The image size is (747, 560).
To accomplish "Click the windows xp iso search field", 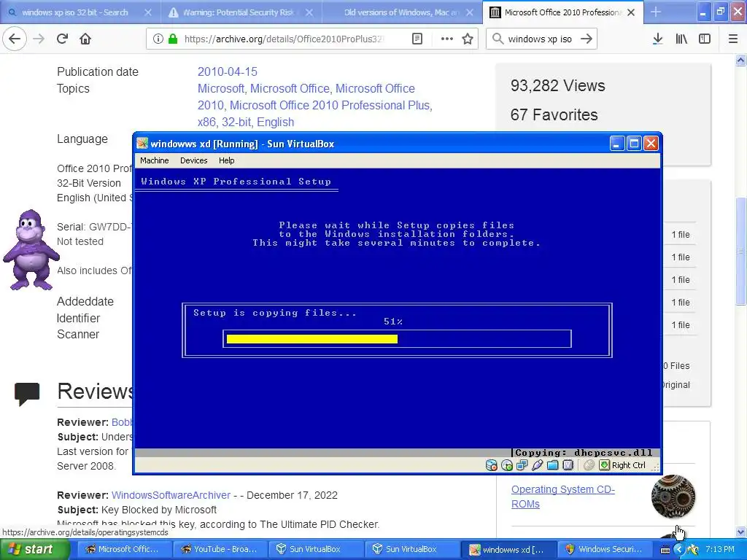I will point(540,39).
